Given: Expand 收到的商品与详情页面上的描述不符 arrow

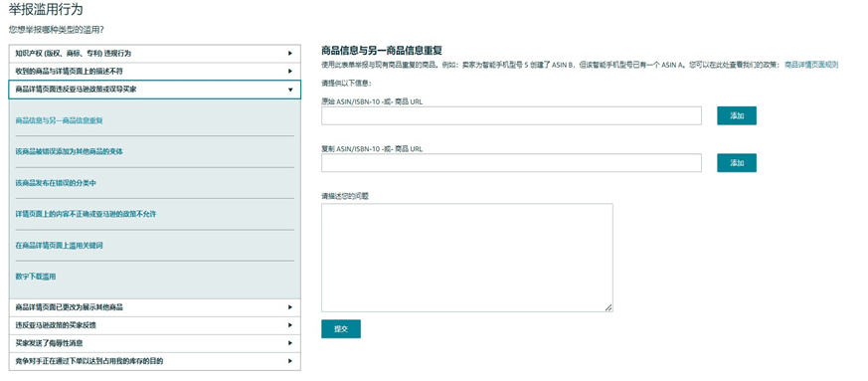Looking at the screenshot, I should (x=290, y=72).
